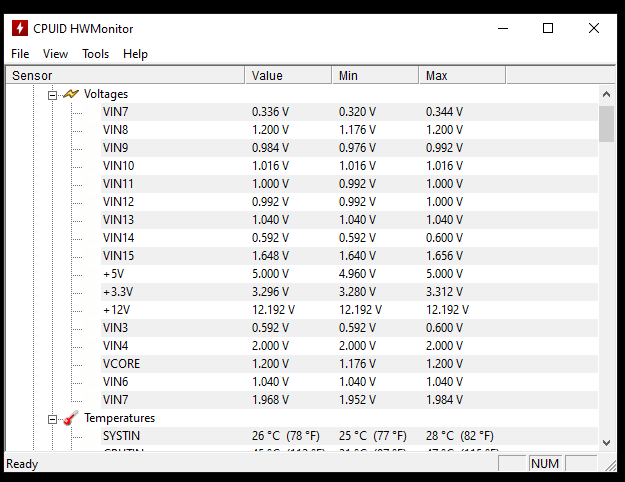The width and height of the screenshot is (625, 482).
Task: Click the 2.000 V Value cell of VIN4
Action: click(x=270, y=346)
